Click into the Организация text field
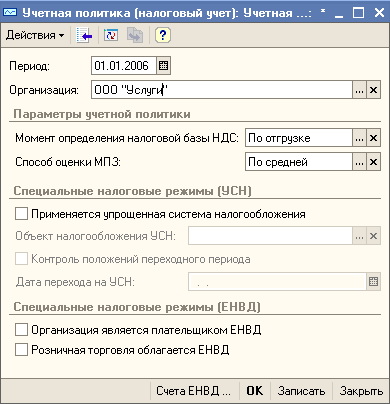The width and height of the screenshot is (390, 404). (x=222, y=90)
